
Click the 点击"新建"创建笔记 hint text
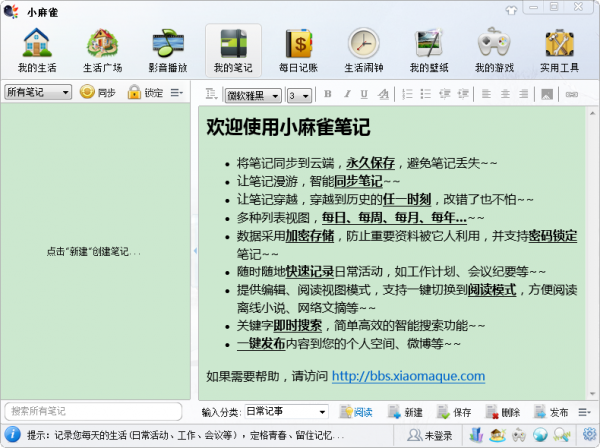coord(93,252)
